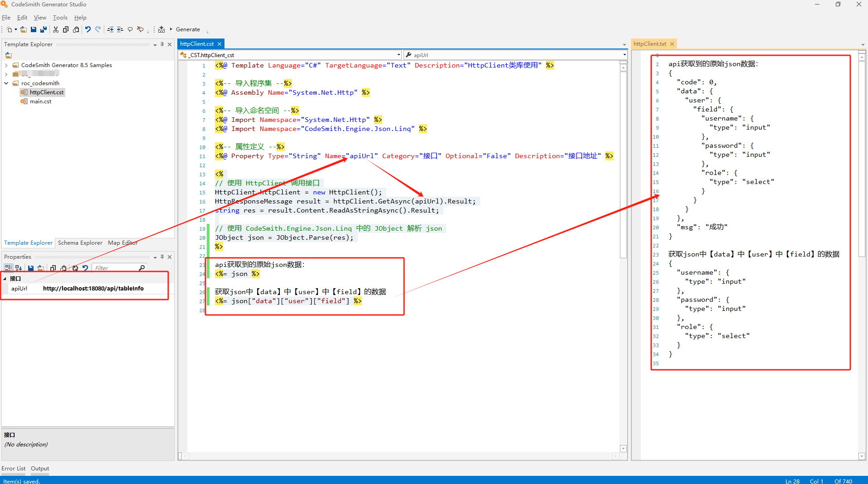
Task: Click the Generate button
Action: (x=185, y=29)
